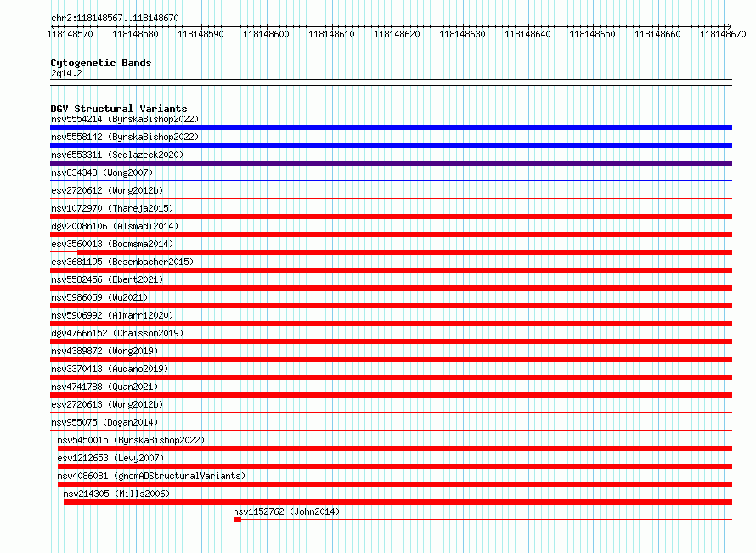Click the red bar under nsv5906992
Screen dimensions: 756x553
tap(391, 324)
